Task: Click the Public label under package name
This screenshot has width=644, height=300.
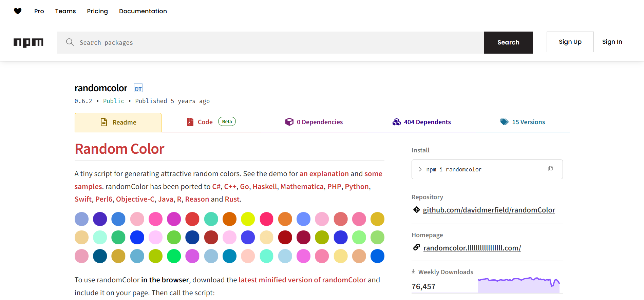Action: [x=114, y=101]
